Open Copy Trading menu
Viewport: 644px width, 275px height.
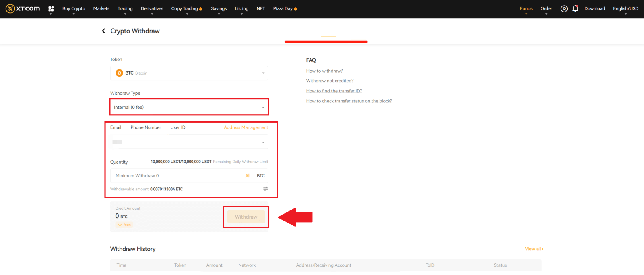[187, 8]
